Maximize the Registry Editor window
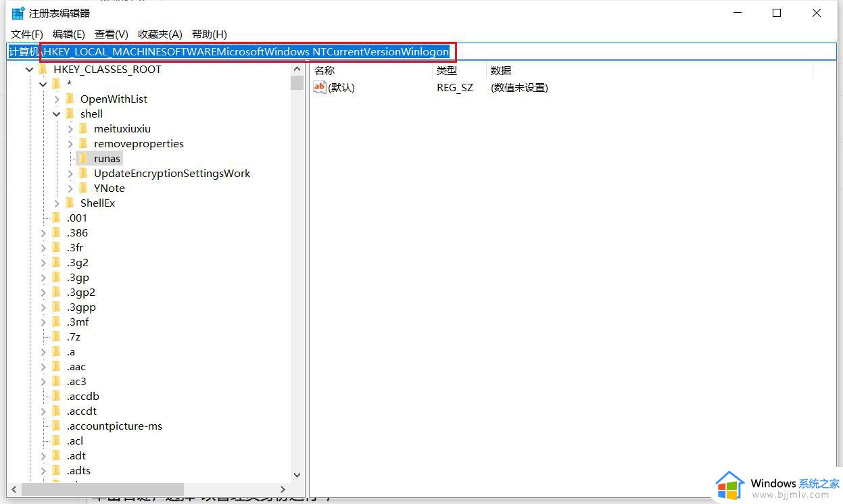This screenshot has height=504, width=843. 777,13
